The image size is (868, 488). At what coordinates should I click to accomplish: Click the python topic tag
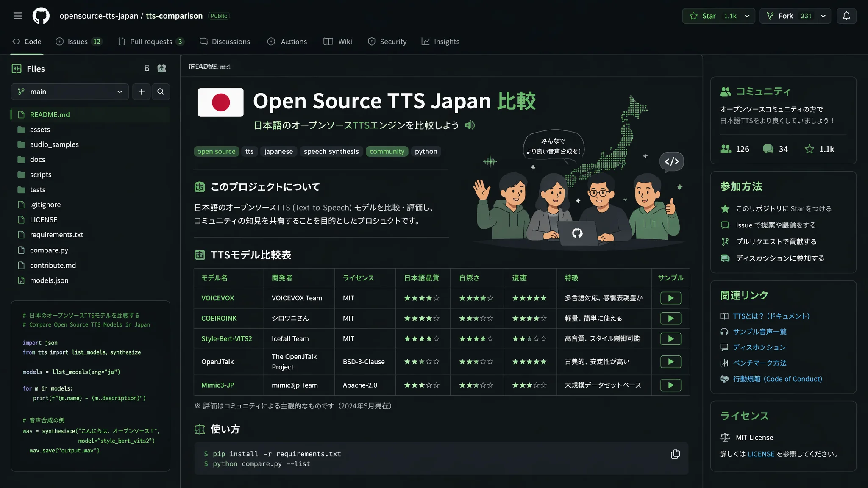tap(426, 152)
